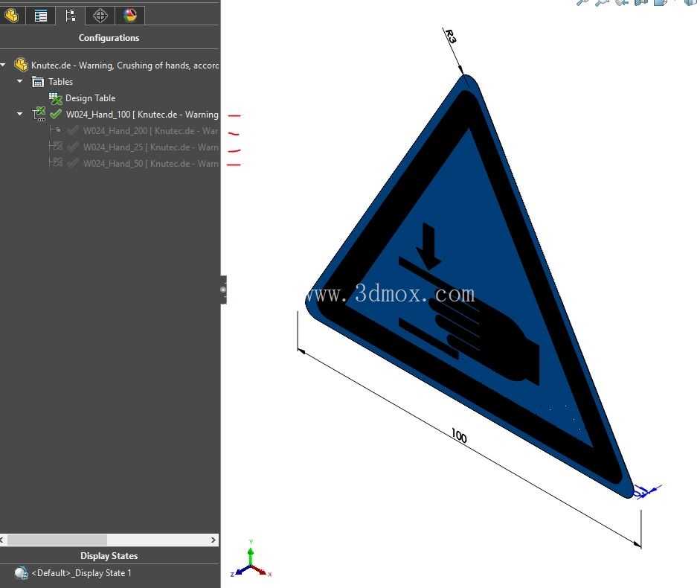This screenshot has height=588, width=700.
Task: Collapse the Knutec.de root part node
Action: tap(3, 65)
